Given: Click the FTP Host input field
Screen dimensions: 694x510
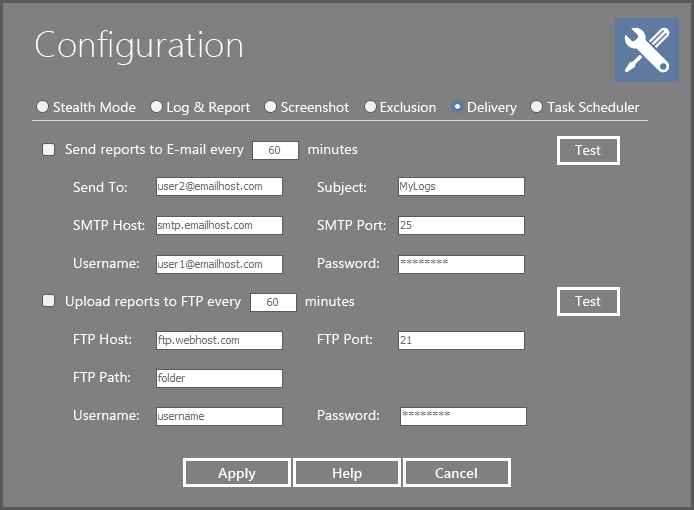Looking at the screenshot, I should tap(219, 340).
